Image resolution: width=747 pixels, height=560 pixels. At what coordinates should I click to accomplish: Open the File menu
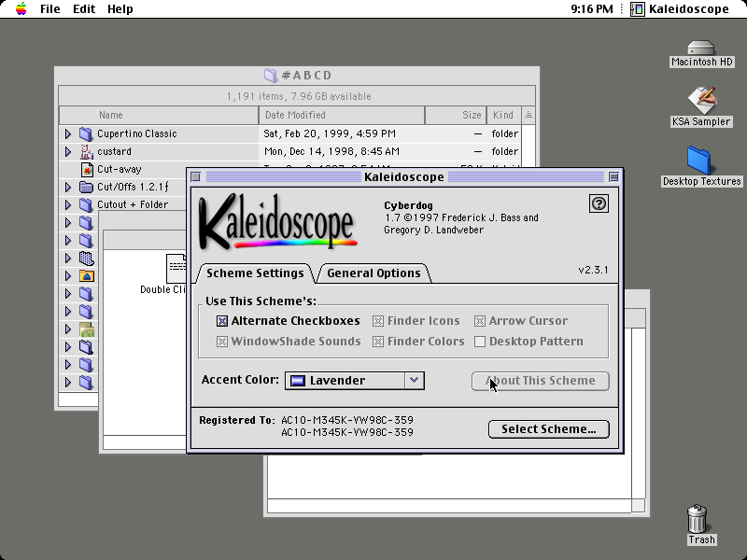[50, 9]
